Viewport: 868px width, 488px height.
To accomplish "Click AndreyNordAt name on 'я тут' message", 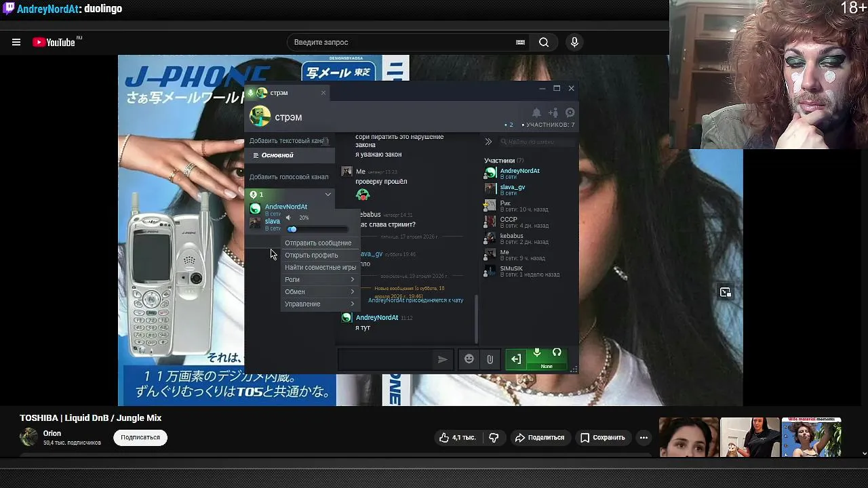I will click(377, 318).
